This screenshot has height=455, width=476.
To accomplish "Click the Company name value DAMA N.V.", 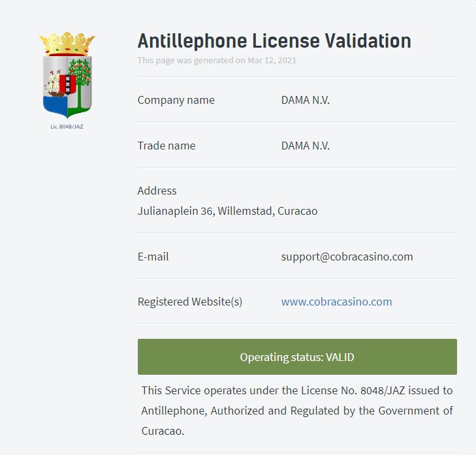I will point(306,100).
